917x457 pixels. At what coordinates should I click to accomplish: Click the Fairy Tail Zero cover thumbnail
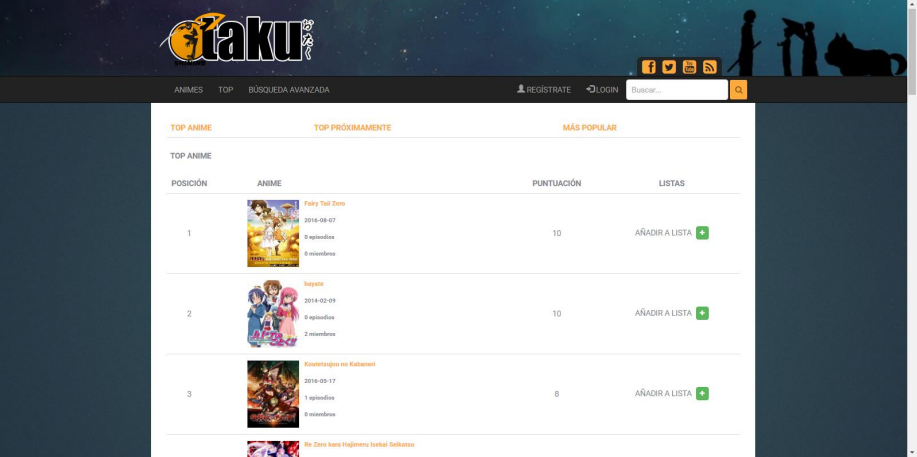click(273, 233)
